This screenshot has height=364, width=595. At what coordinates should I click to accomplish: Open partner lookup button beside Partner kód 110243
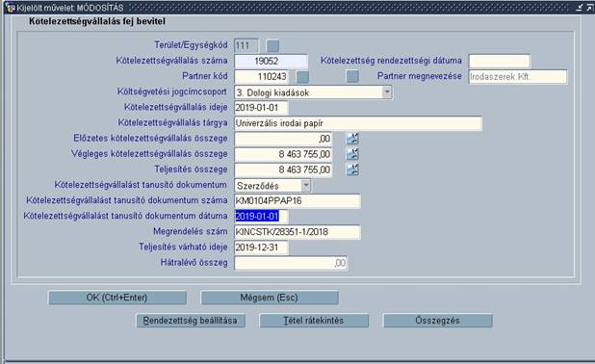(302, 77)
